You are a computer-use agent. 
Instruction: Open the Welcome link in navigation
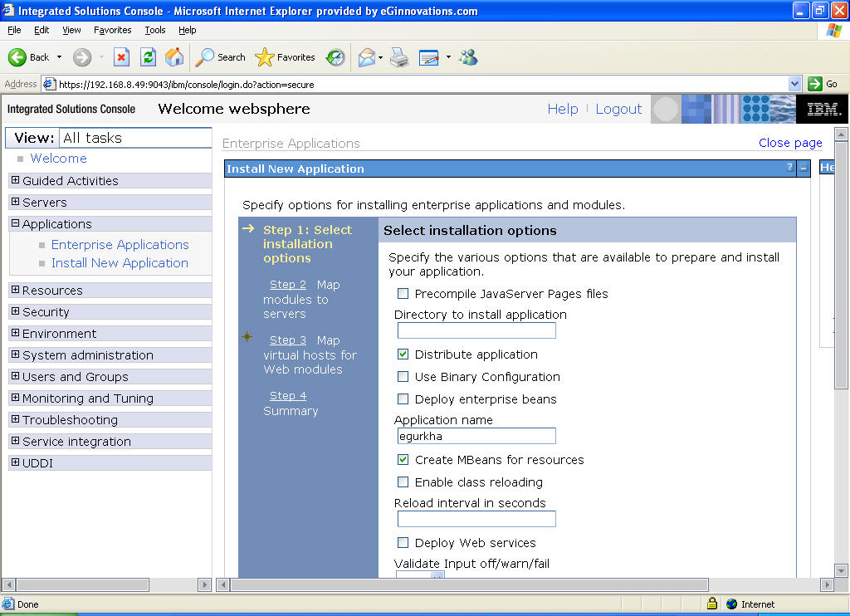coord(59,159)
